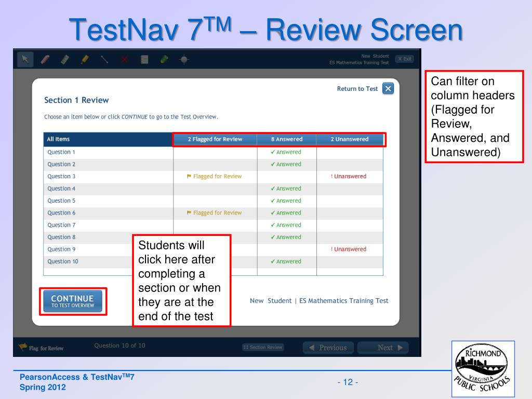Click the Richmond Public Schools logo
The width and height of the screenshot is (532, 399).
pyautogui.click(x=483, y=369)
